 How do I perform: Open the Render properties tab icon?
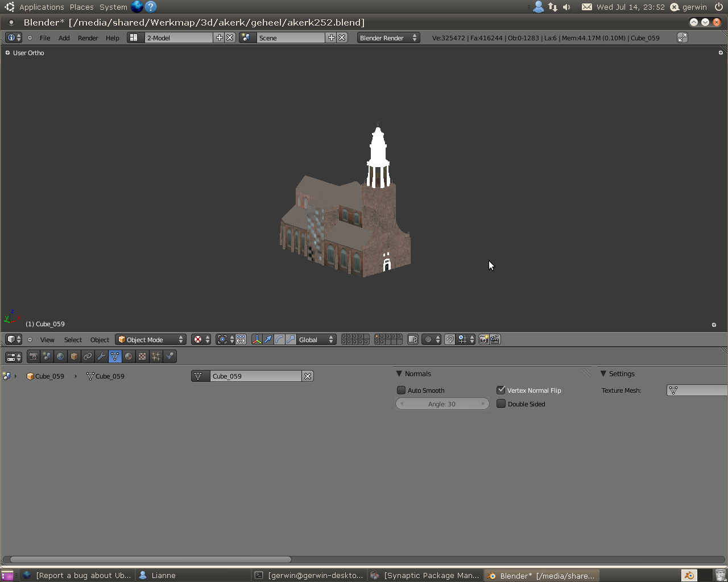(34, 356)
